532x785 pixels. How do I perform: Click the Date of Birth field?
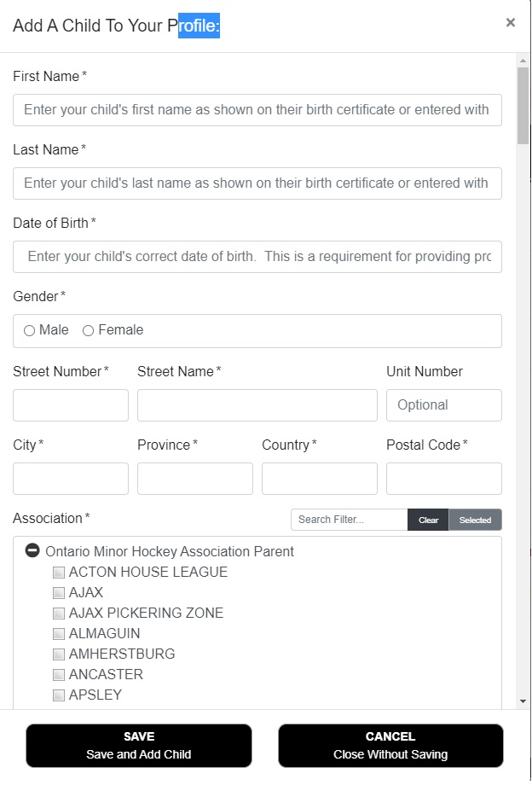click(x=257, y=257)
